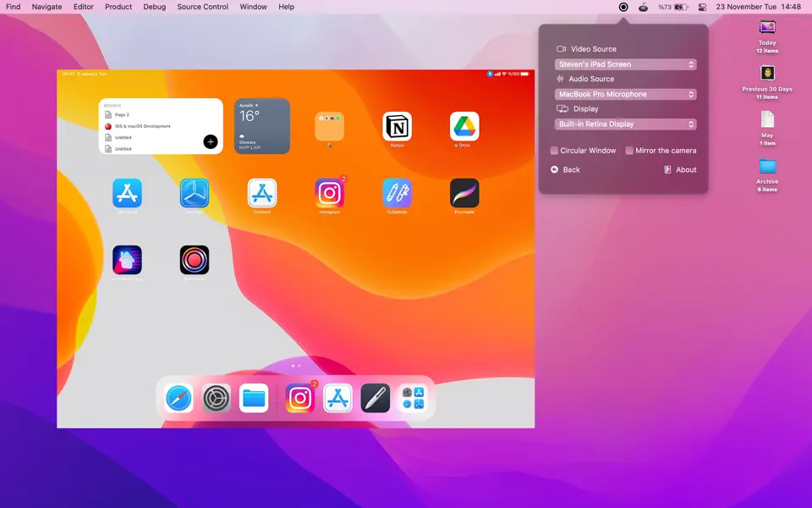Open the blueprint App Store icon in dock

click(x=337, y=398)
